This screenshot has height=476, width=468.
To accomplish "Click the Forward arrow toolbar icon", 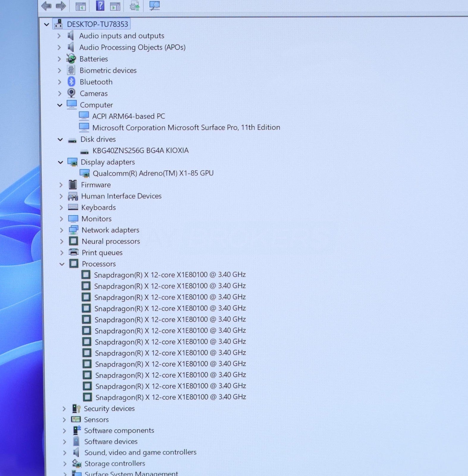I will [x=61, y=6].
